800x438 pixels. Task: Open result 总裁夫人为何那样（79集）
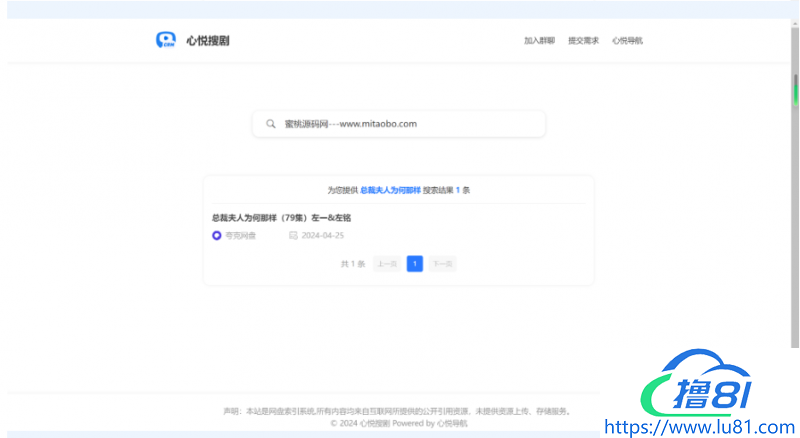[x=281, y=217]
